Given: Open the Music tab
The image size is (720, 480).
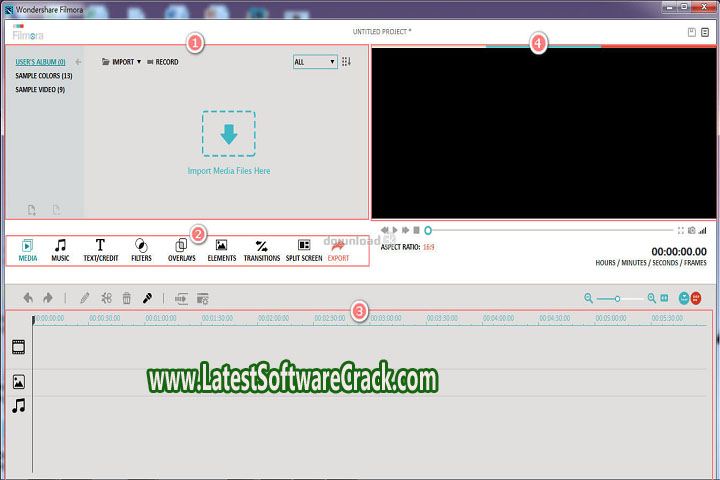Looking at the screenshot, I should [60, 250].
